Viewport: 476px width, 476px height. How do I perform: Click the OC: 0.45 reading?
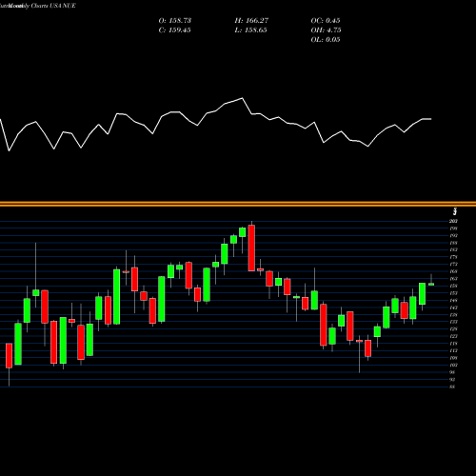point(326,21)
